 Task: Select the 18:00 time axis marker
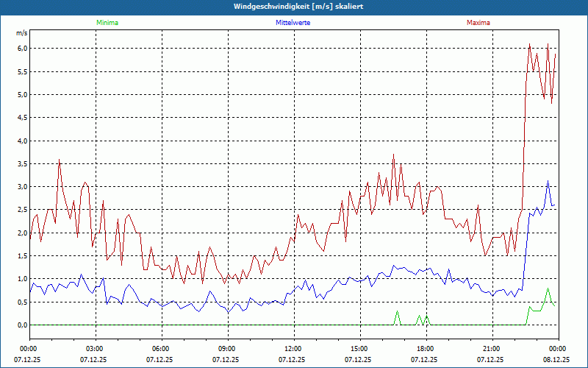click(x=426, y=349)
